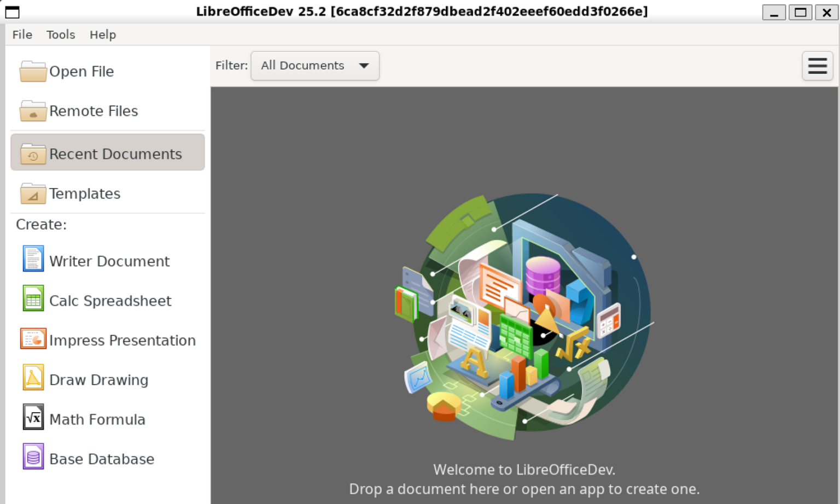Create a Base Database
This screenshot has height=504, width=840.
pyautogui.click(x=101, y=459)
